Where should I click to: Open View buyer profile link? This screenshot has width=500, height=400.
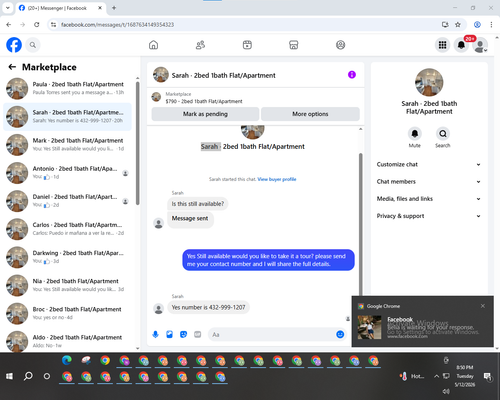click(277, 179)
